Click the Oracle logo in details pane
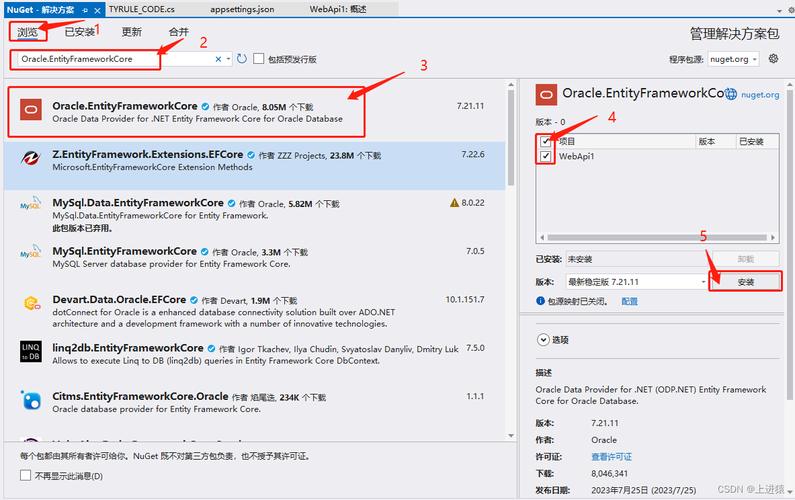Screen dimensions: 795x500 546,95
